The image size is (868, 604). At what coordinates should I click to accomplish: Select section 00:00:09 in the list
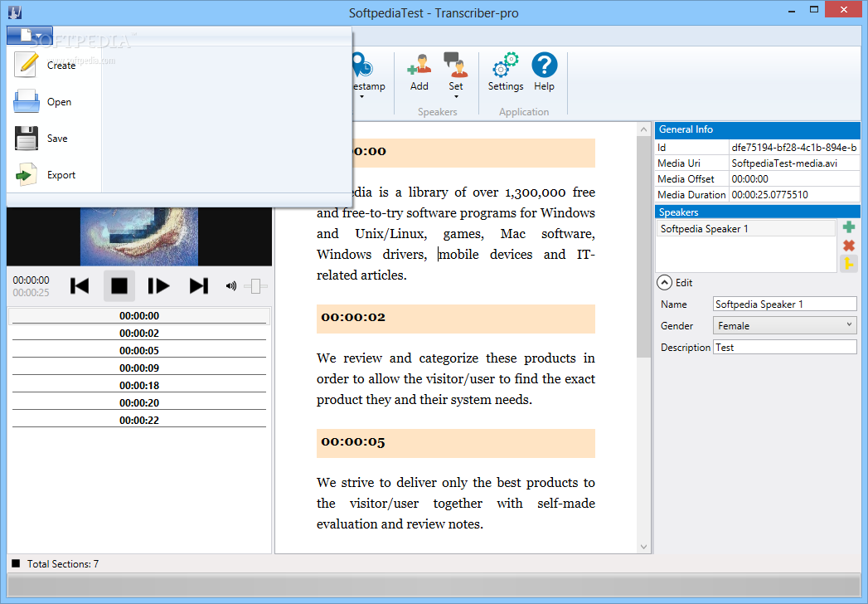[139, 368]
